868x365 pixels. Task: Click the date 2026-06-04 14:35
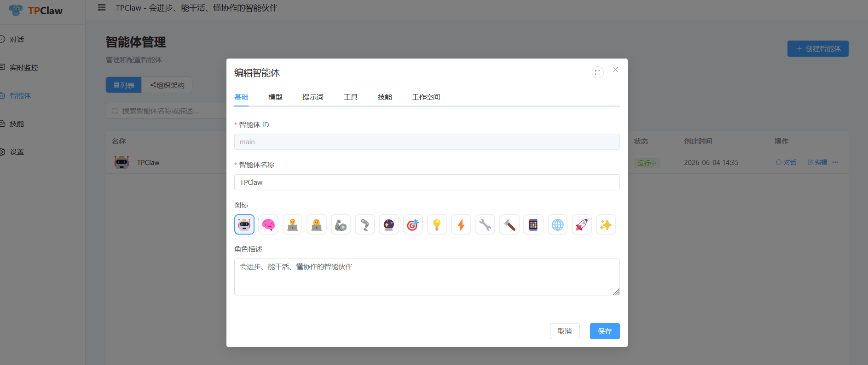(x=711, y=163)
